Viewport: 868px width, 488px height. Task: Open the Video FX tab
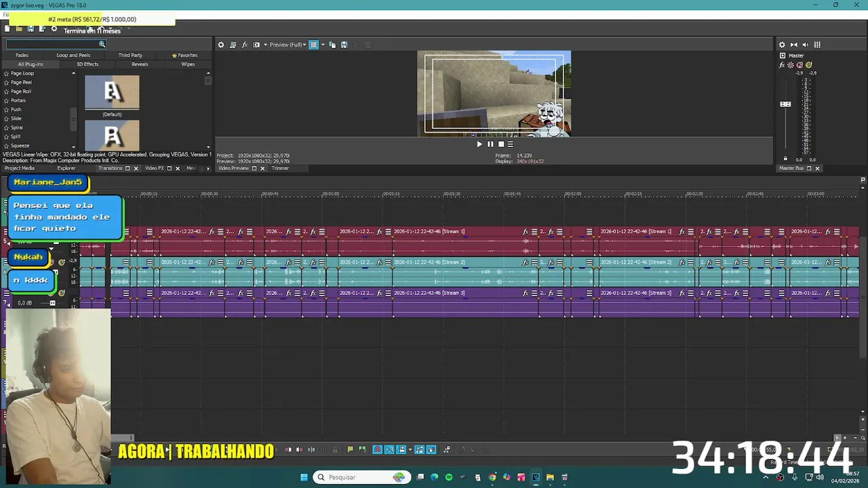click(154, 168)
